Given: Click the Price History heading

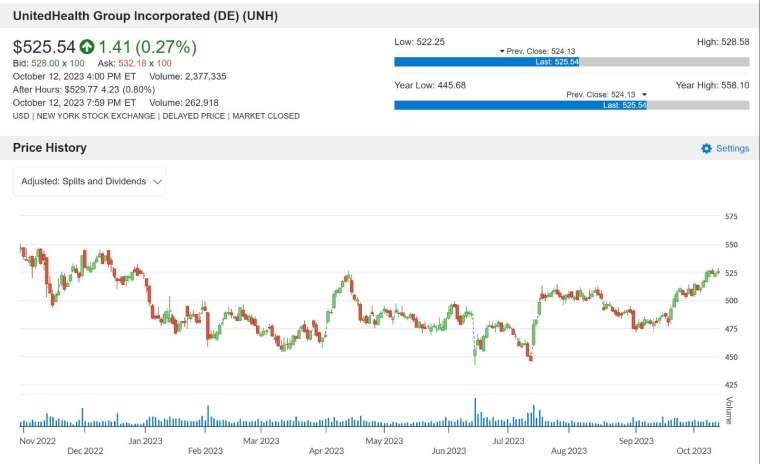Looking at the screenshot, I should pos(49,148).
